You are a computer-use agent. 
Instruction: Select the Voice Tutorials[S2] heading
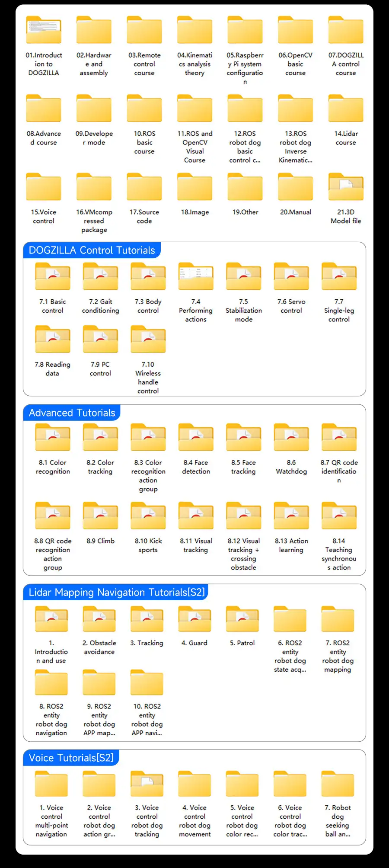(x=71, y=758)
